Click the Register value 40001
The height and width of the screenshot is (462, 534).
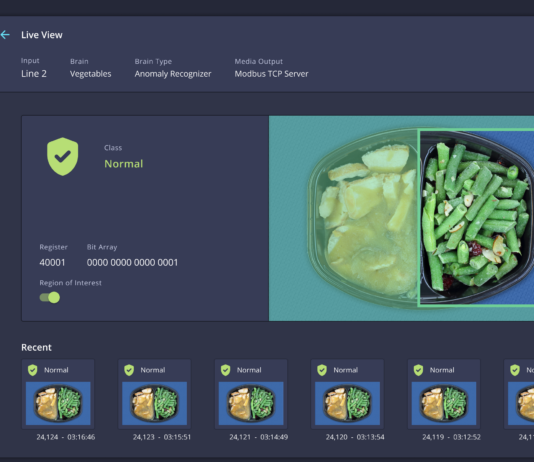(52, 262)
